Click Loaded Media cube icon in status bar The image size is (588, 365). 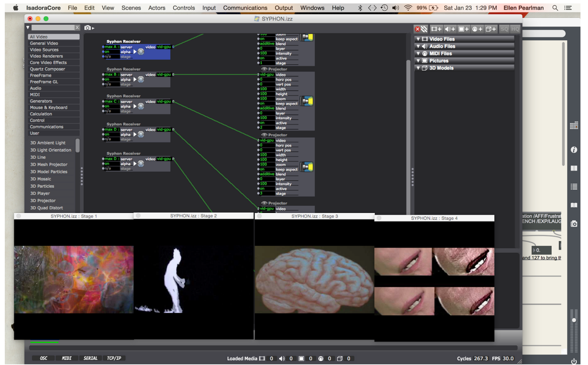click(340, 358)
